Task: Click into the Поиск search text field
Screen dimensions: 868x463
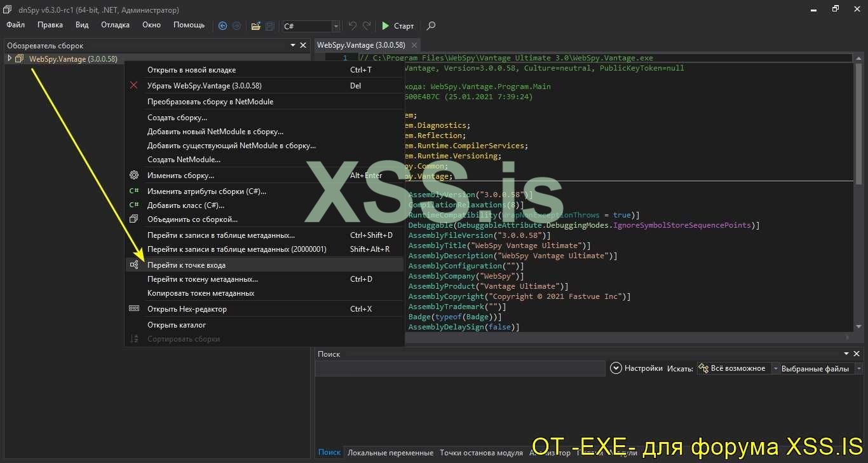Action: point(460,368)
